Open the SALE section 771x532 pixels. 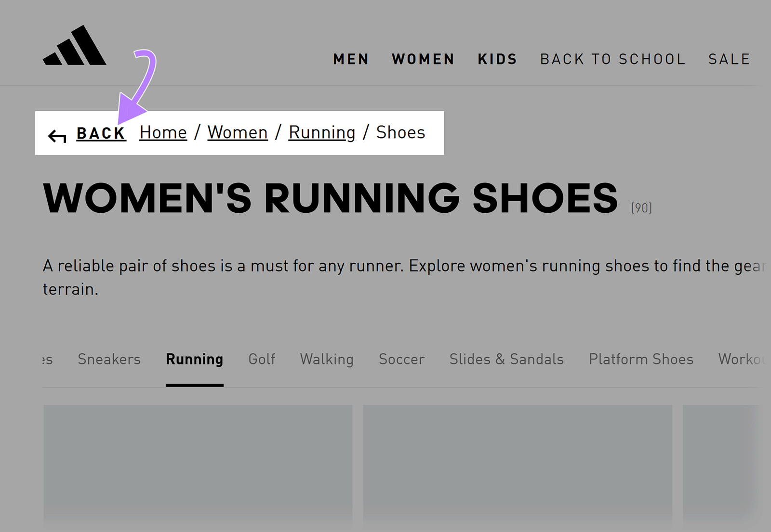click(729, 59)
